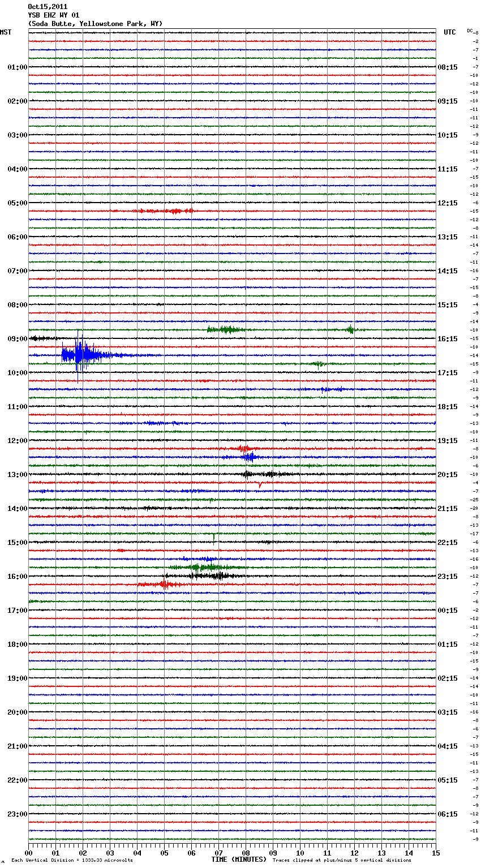The width and height of the screenshot is (481, 868).
Task: Select the 15:00 MST row label
Action: click(18, 543)
